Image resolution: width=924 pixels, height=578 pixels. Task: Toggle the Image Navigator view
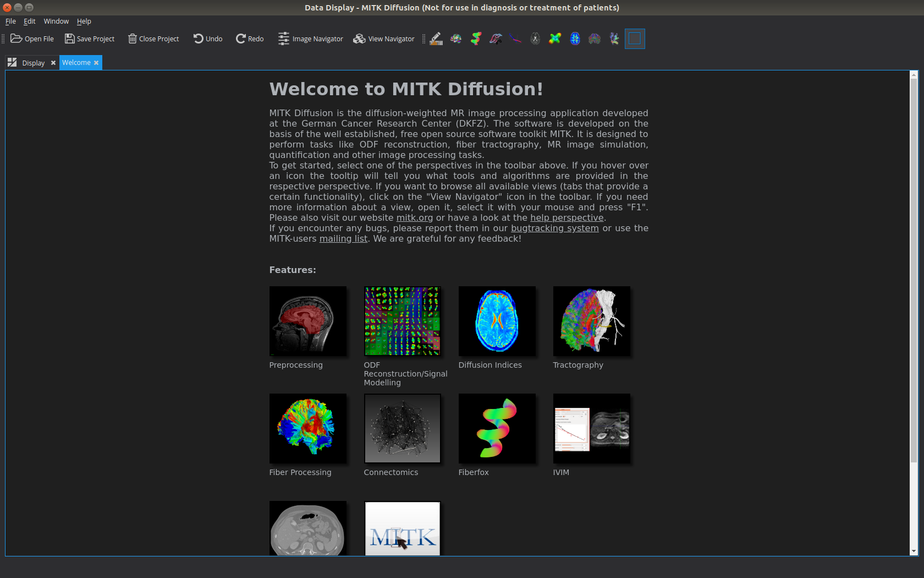[x=310, y=39]
